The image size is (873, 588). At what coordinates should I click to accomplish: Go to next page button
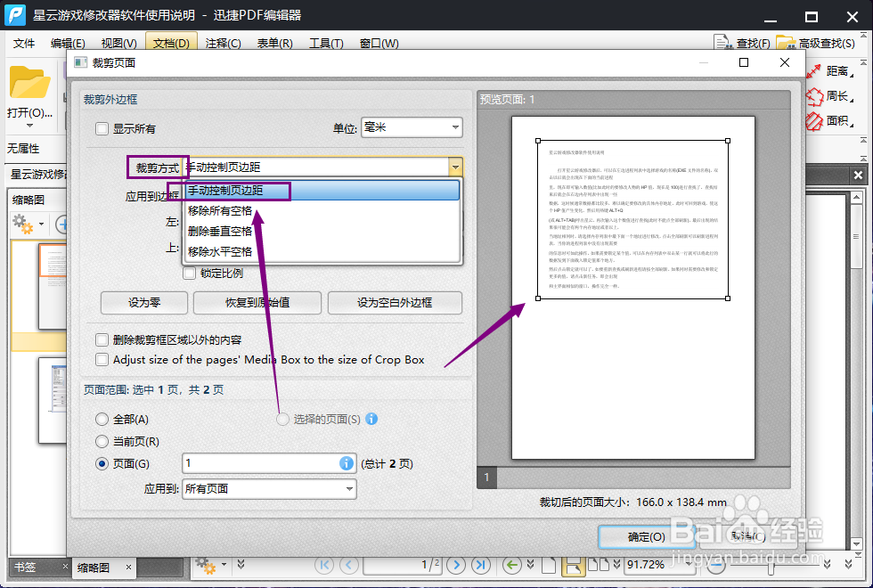coord(456,565)
